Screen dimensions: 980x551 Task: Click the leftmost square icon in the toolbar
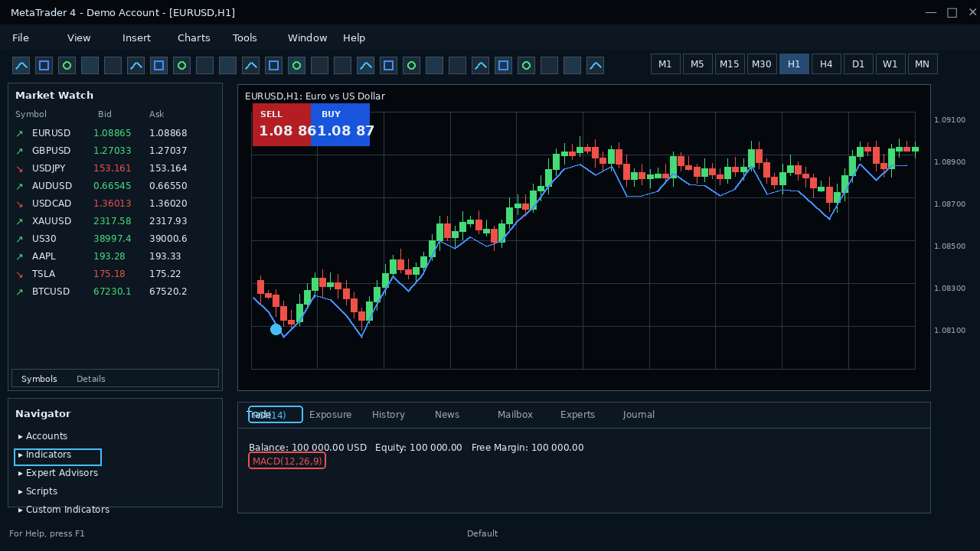coord(44,66)
